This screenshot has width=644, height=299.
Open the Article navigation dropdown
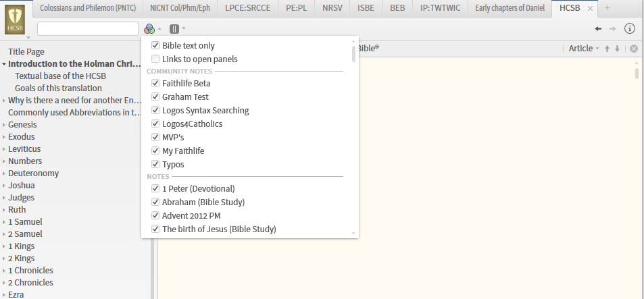(x=584, y=49)
